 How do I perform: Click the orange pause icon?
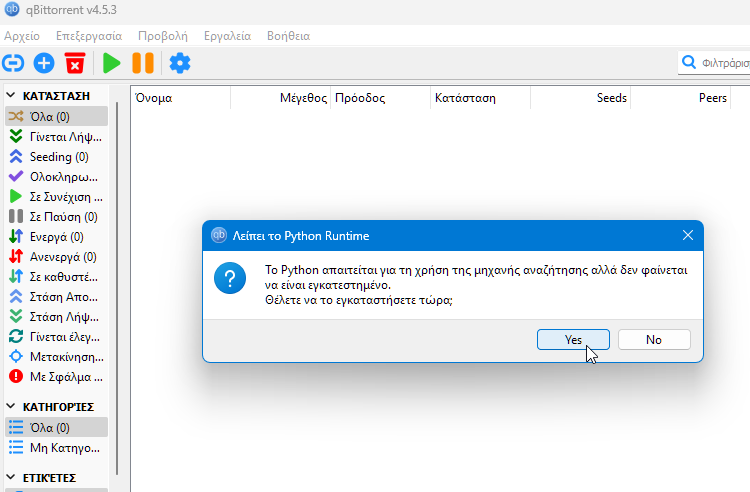tap(143, 63)
